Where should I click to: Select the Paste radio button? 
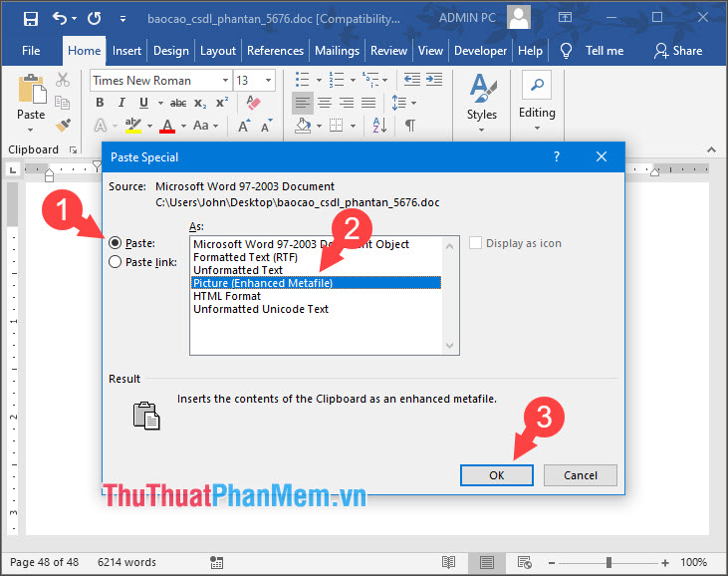click(117, 242)
